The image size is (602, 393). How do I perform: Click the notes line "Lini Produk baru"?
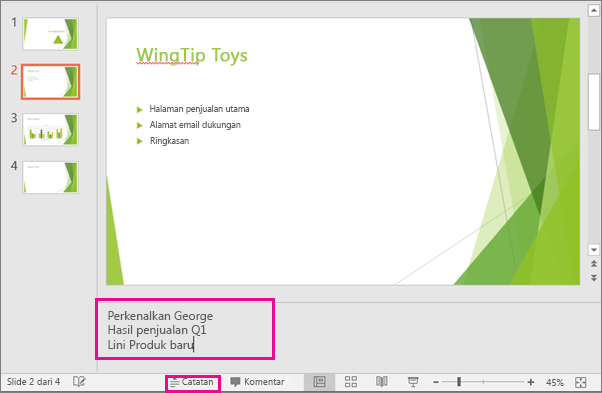click(150, 345)
